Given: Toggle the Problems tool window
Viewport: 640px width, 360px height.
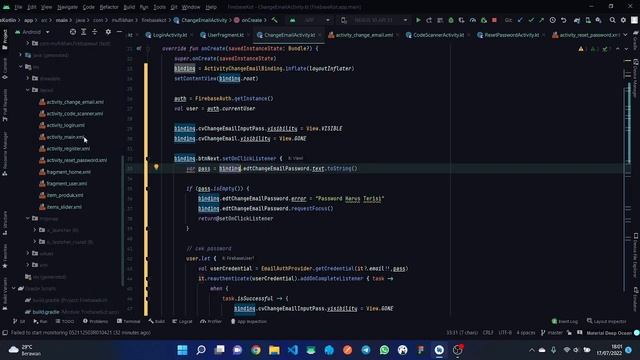Looking at the screenshot, I should (96, 321).
